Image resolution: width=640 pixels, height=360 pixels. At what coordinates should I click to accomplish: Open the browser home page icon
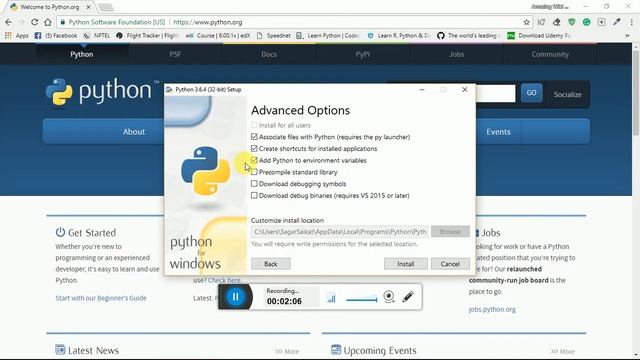48,22
